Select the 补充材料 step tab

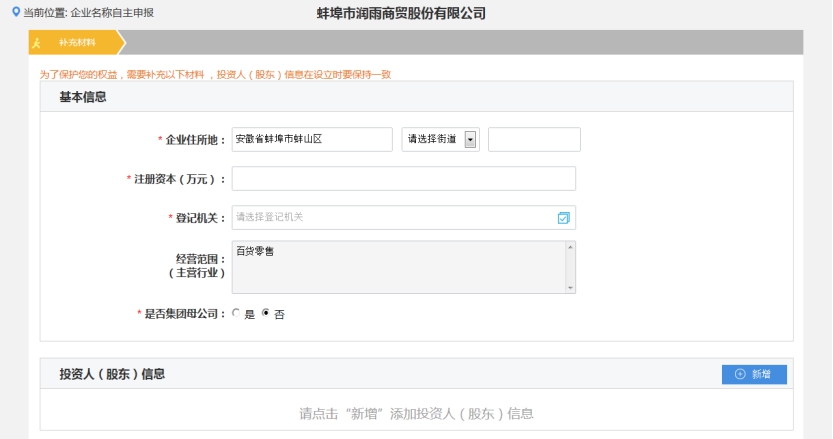click(x=77, y=43)
